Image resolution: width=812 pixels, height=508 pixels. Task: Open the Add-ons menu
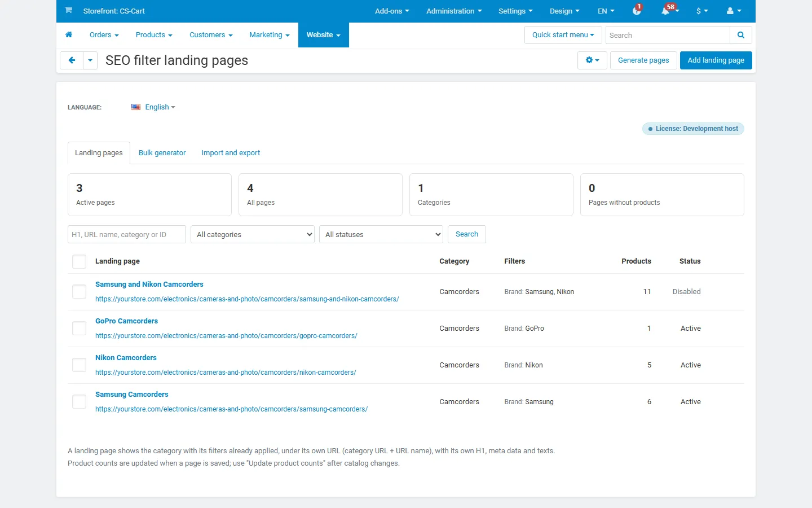392,11
